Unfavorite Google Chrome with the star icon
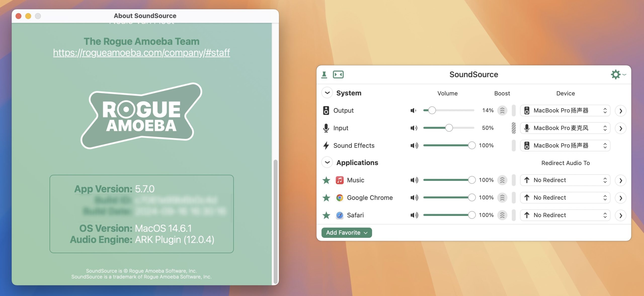The width and height of the screenshot is (644, 296). click(326, 198)
